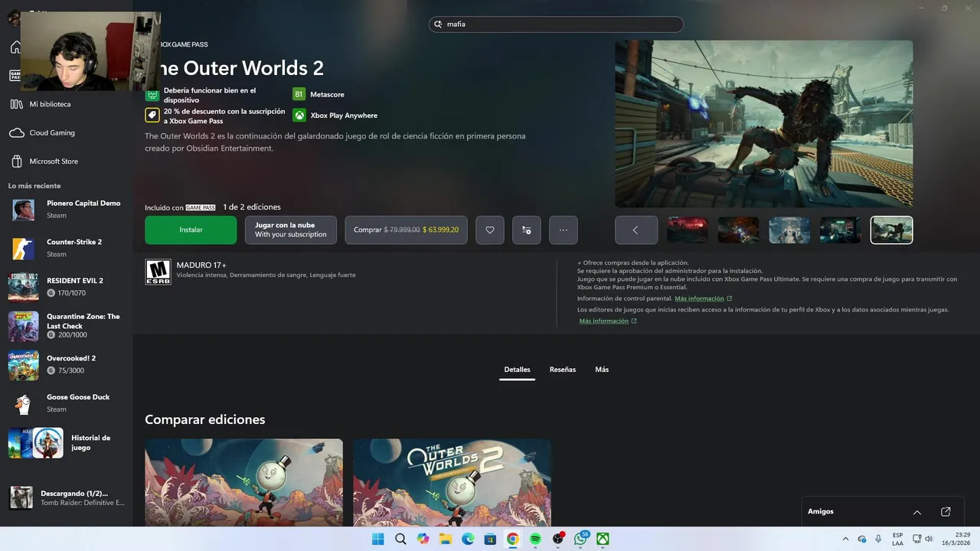The height and width of the screenshot is (551, 980).
Task: Select the fourth screenshot thumbnail
Action: click(841, 230)
